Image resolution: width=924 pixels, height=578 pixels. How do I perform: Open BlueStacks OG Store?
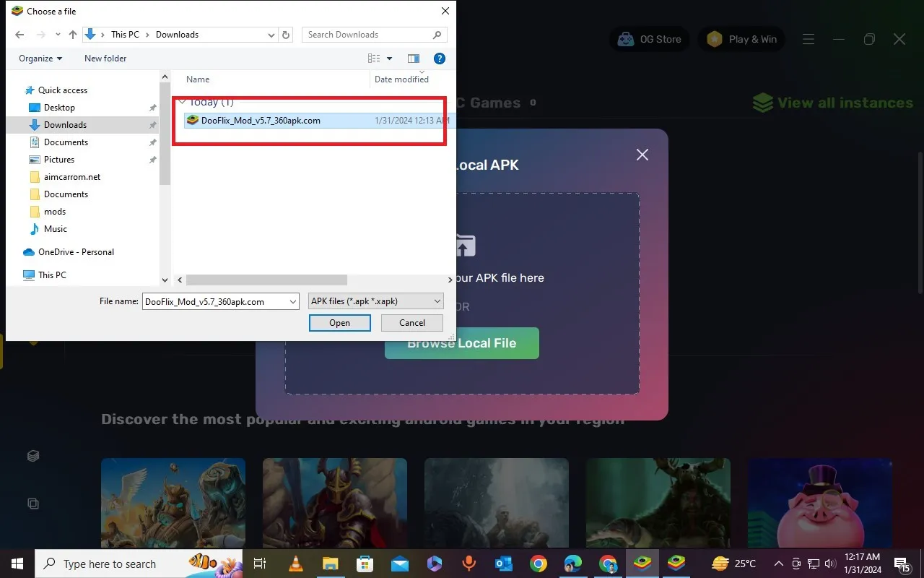point(650,39)
